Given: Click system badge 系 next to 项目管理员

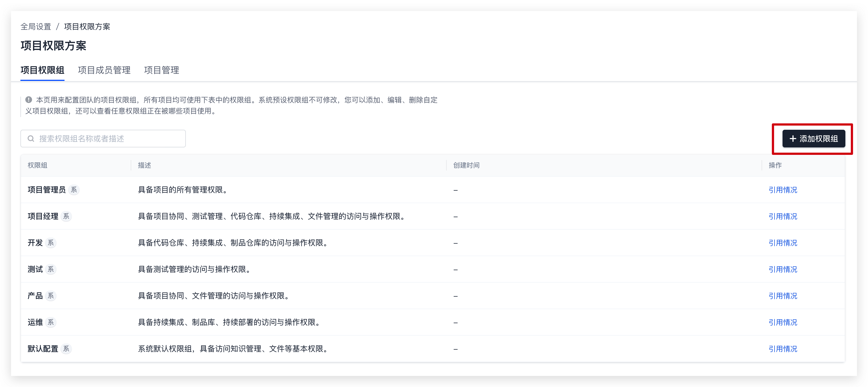Looking at the screenshot, I should (x=74, y=190).
